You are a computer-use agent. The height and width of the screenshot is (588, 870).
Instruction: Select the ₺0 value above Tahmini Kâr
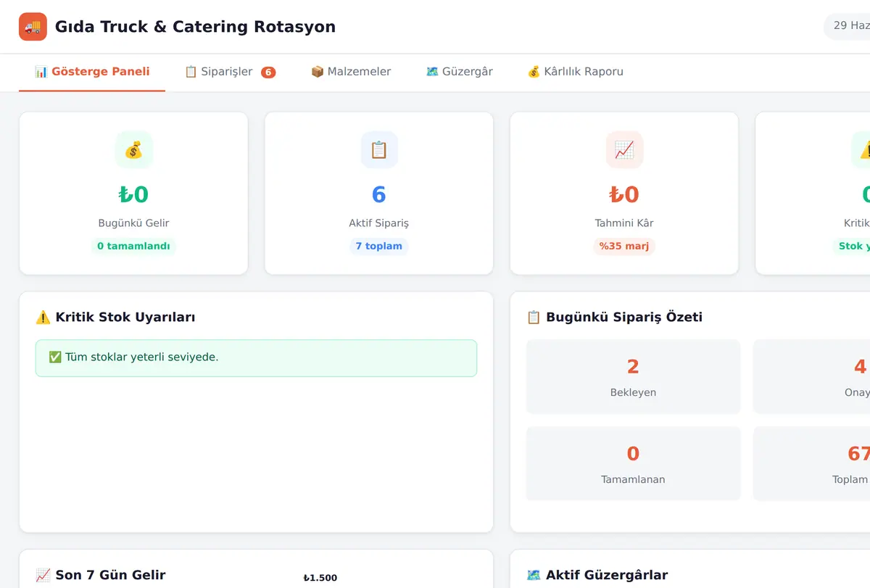(x=624, y=194)
